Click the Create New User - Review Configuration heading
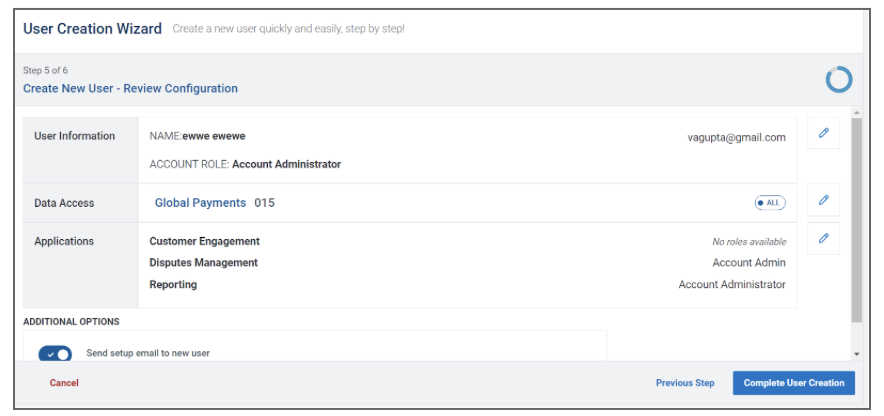Viewport: 884px width, 416px height. pos(130,89)
